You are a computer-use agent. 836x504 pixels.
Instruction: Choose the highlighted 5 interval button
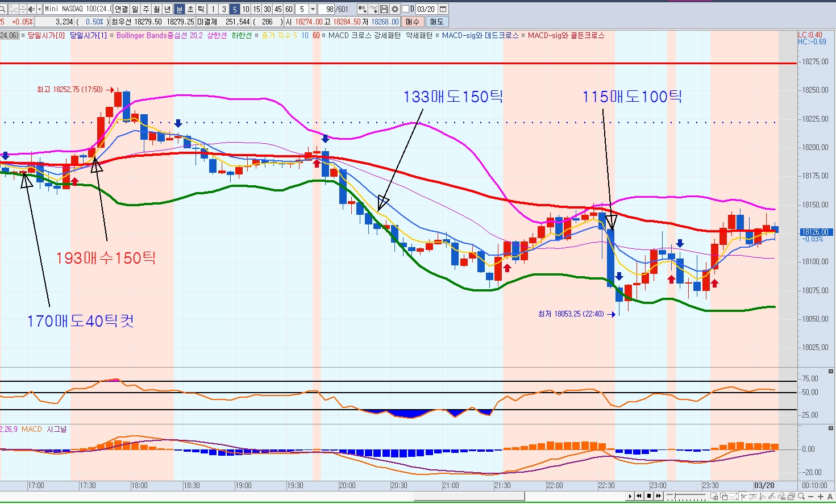pyautogui.click(x=235, y=9)
